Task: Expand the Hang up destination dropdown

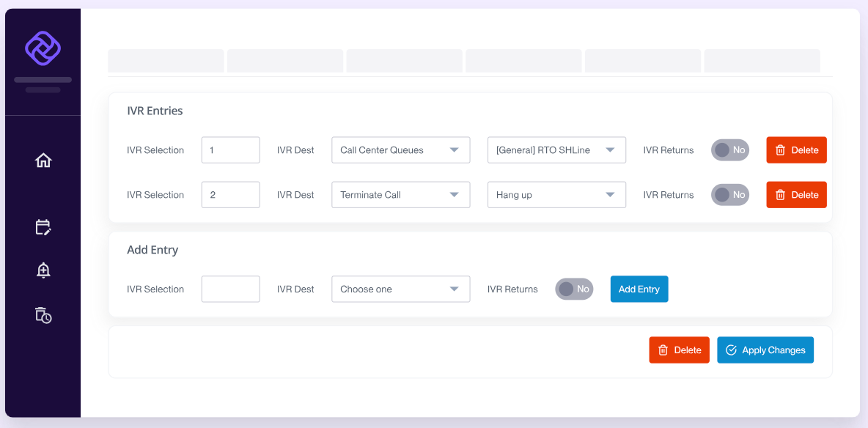Action: point(556,194)
